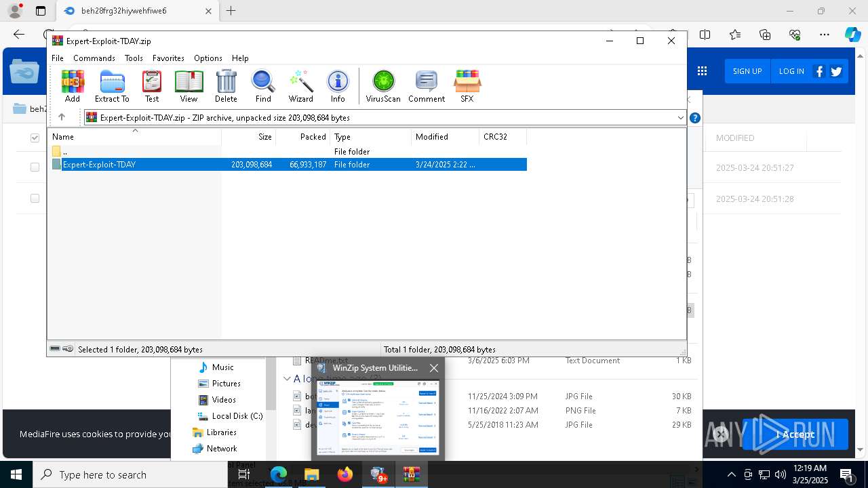Open Edge tab actions menu icon

(41, 11)
